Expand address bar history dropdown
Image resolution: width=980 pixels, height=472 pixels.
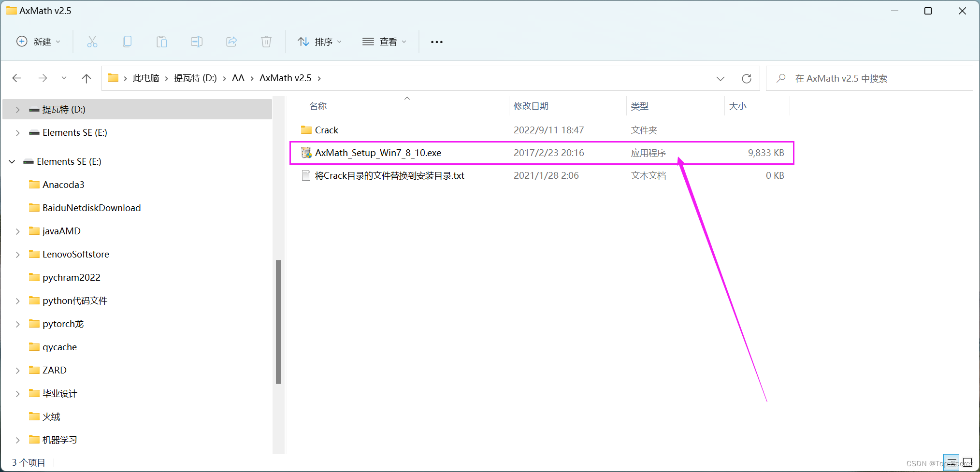click(x=720, y=78)
